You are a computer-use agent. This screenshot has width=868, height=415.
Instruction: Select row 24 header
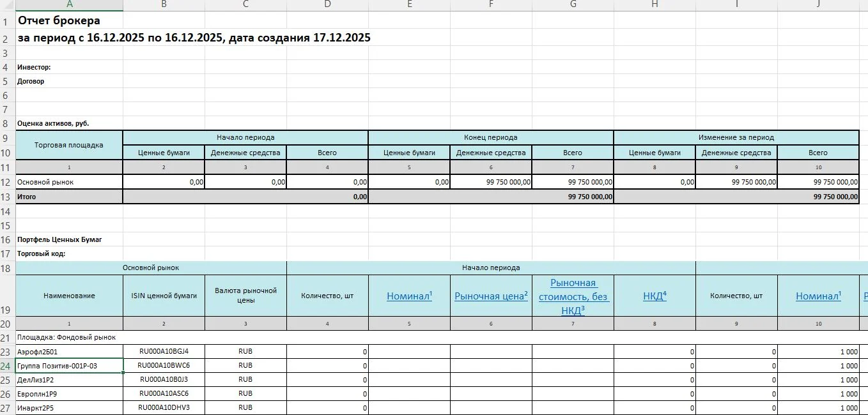click(x=7, y=366)
